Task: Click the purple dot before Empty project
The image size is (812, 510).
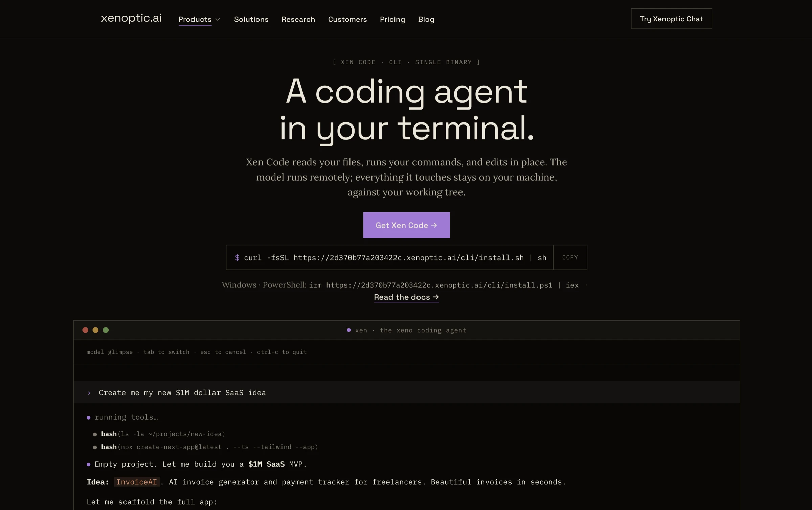Action: point(89,465)
